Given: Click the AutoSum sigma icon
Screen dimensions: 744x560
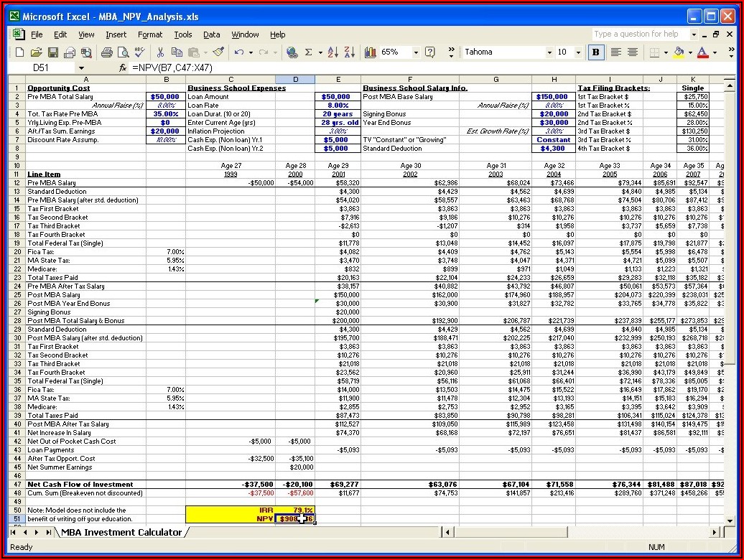Looking at the screenshot, I should [x=309, y=52].
